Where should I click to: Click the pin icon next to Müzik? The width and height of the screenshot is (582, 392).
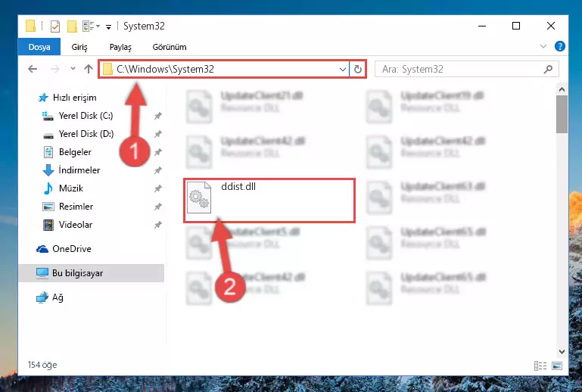(x=158, y=188)
